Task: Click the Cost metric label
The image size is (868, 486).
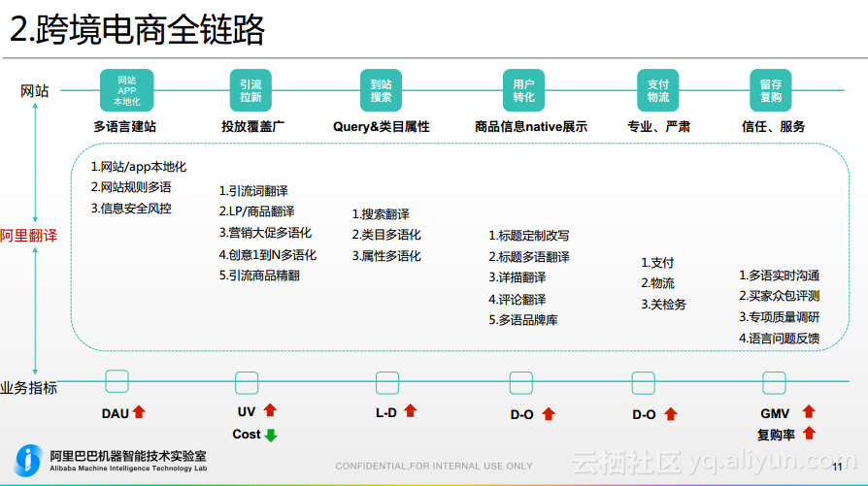Action: click(x=247, y=434)
